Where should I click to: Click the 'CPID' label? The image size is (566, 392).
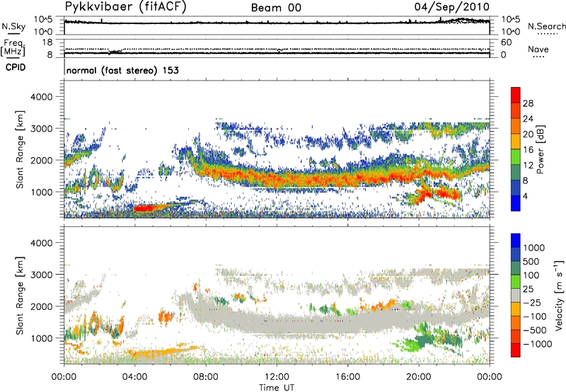click(x=16, y=67)
